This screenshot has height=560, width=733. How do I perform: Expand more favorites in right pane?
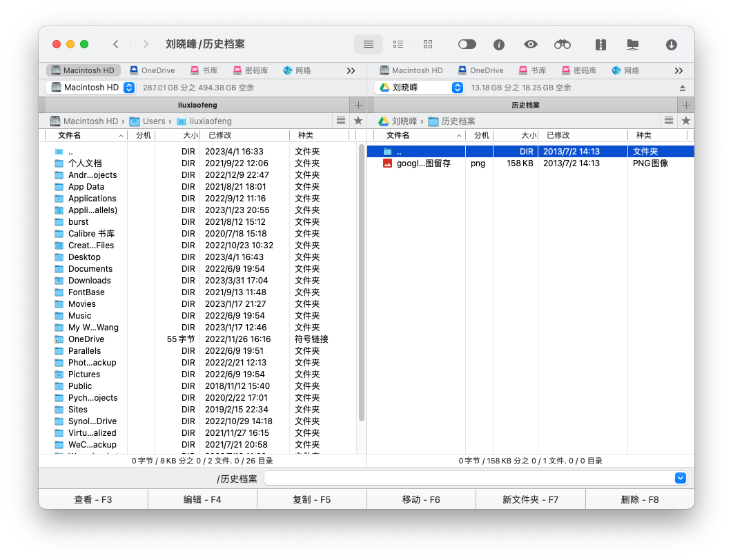coord(678,70)
